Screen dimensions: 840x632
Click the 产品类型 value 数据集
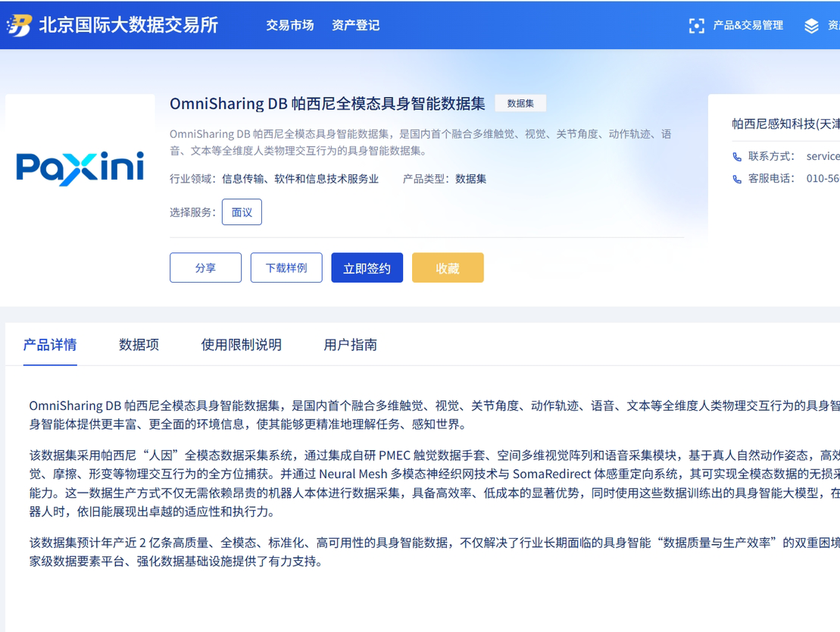pos(471,179)
